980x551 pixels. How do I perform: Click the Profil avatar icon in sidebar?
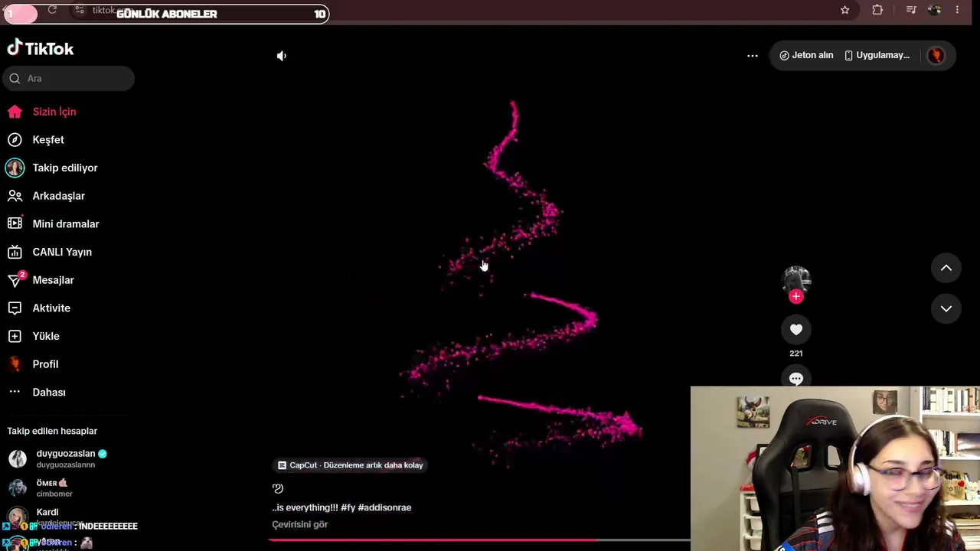tap(15, 364)
